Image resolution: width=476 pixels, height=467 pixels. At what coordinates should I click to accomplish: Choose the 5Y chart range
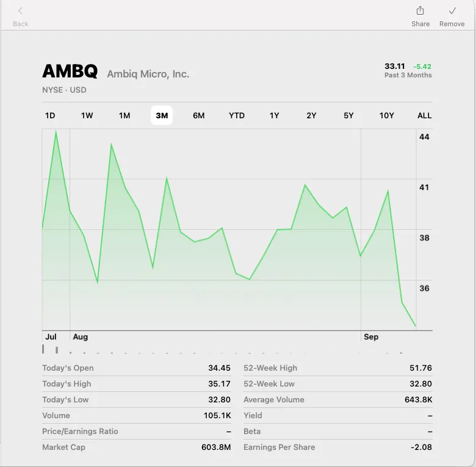click(348, 115)
